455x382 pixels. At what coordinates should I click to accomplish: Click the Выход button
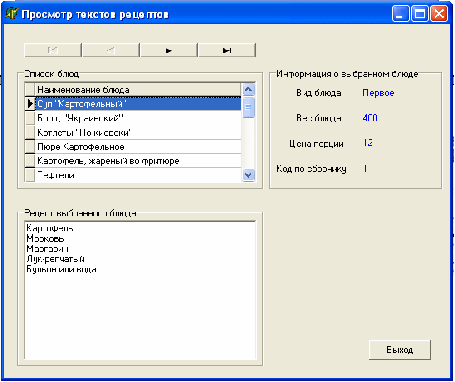click(x=400, y=350)
